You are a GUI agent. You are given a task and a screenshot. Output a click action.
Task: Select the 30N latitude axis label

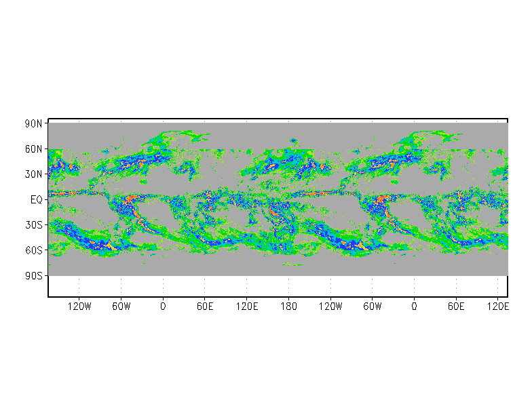(x=33, y=174)
